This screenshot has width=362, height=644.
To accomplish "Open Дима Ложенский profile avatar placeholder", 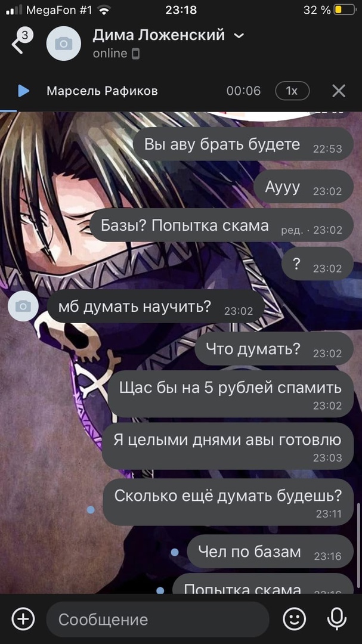I will (x=64, y=44).
